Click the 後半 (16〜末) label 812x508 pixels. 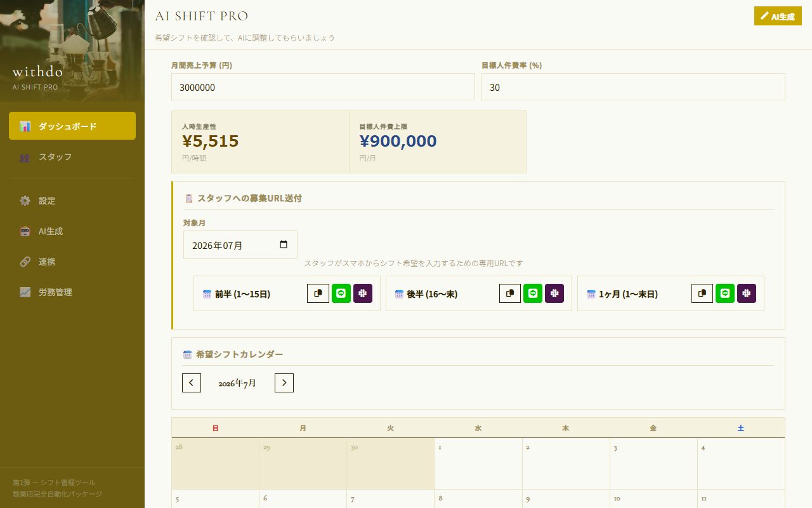(432, 294)
